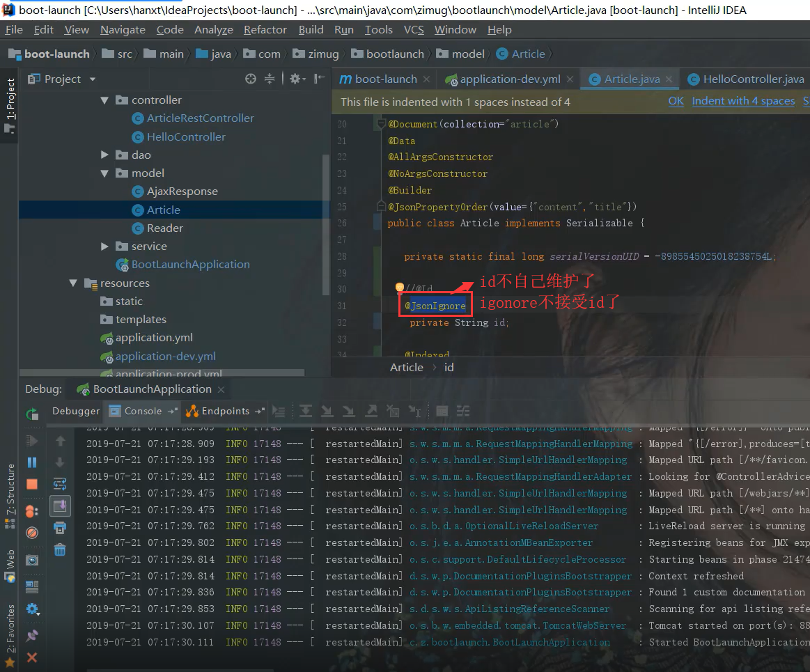The height and width of the screenshot is (672, 810).
Task: Click OK on the indent notification
Action: coord(676,101)
